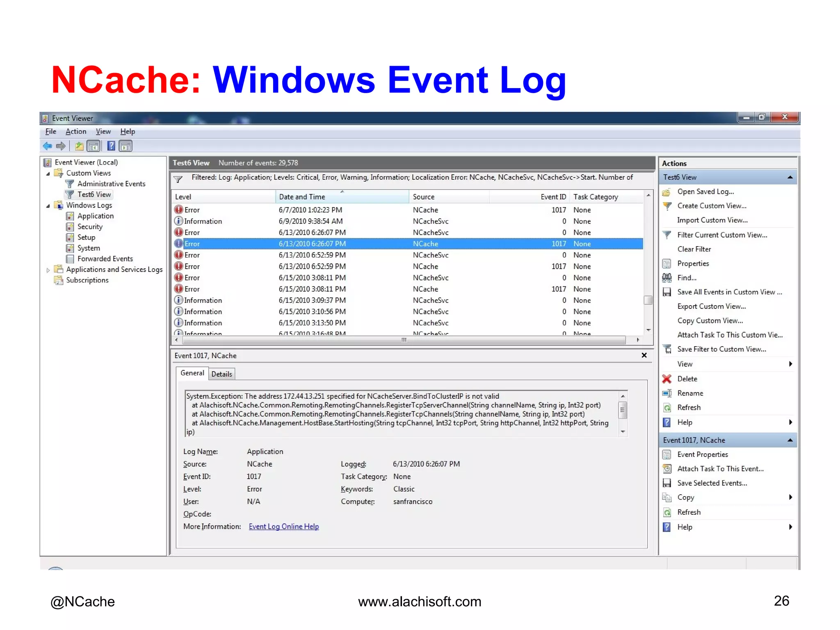Click the Forward arrow toolbar icon
The height and width of the screenshot is (630, 840).
tap(61, 146)
